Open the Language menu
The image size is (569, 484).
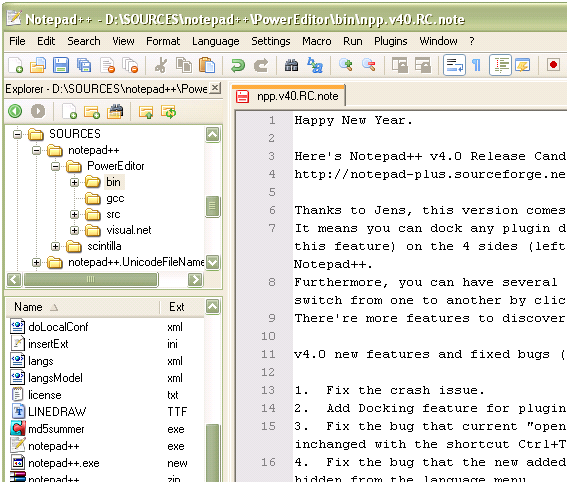coord(216,41)
